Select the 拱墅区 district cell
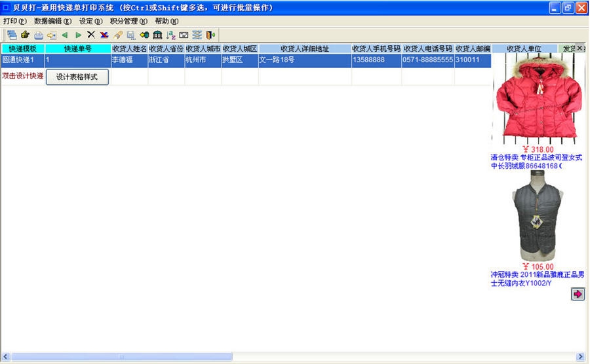Viewport: 590px width, 364px height. coord(240,60)
